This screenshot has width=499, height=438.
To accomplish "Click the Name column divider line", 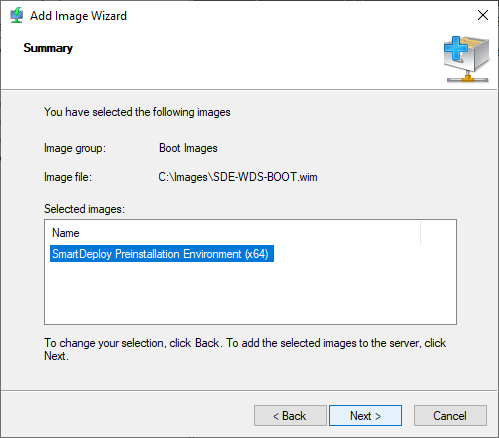I will [420, 233].
